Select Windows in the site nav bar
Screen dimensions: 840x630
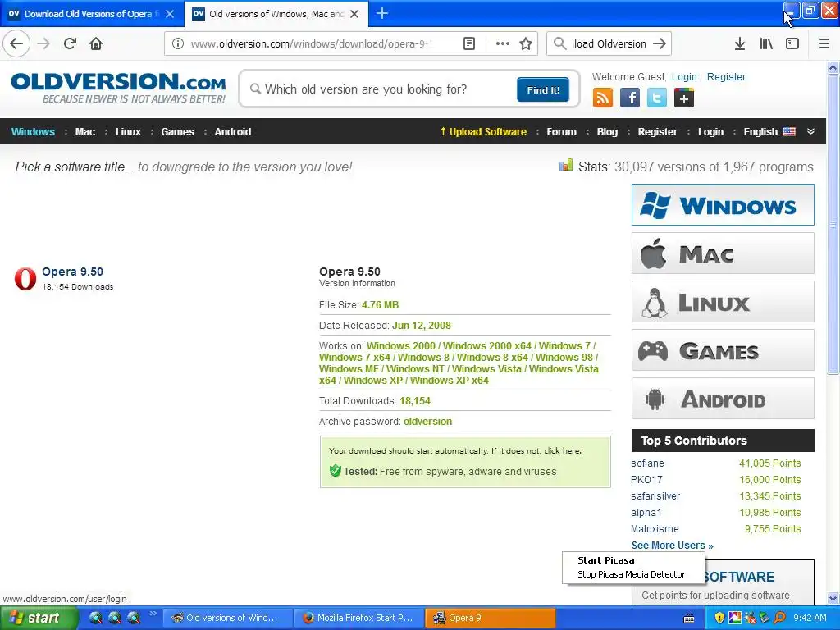tap(33, 131)
